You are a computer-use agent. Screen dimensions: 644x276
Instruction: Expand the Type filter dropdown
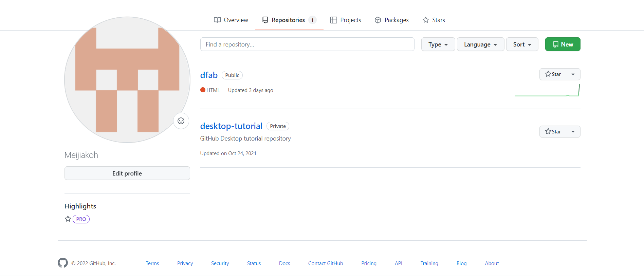coord(438,44)
